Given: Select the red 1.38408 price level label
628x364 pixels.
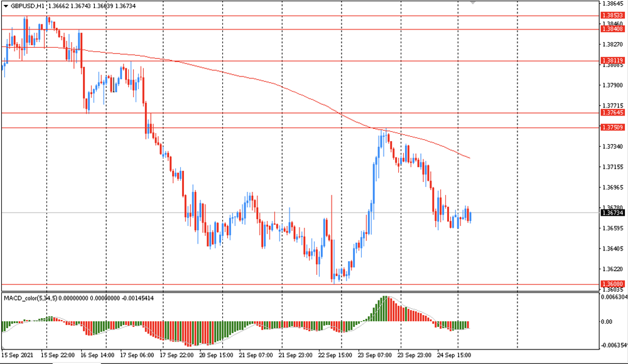Looking at the screenshot, I should click(x=613, y=29).
